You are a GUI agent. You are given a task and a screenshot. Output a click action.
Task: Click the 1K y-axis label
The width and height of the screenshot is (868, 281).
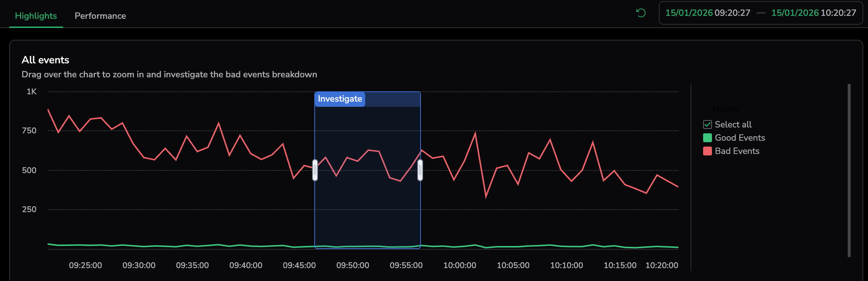point(32,92)
